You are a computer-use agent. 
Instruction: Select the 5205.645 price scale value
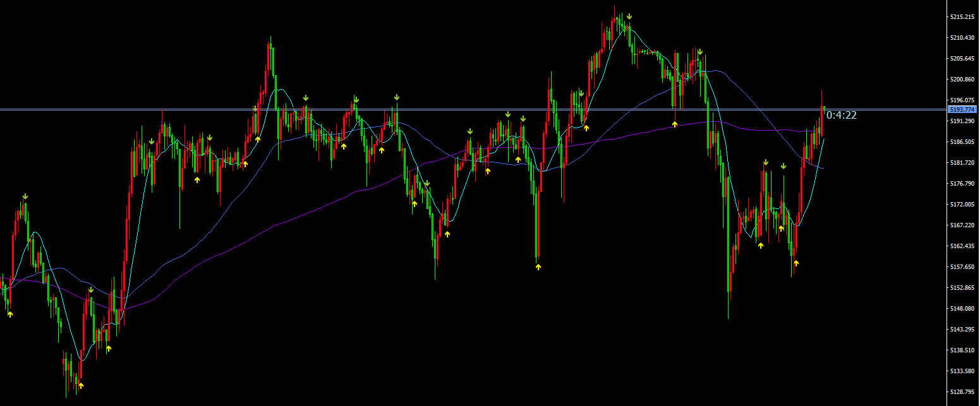click(962, 59)
